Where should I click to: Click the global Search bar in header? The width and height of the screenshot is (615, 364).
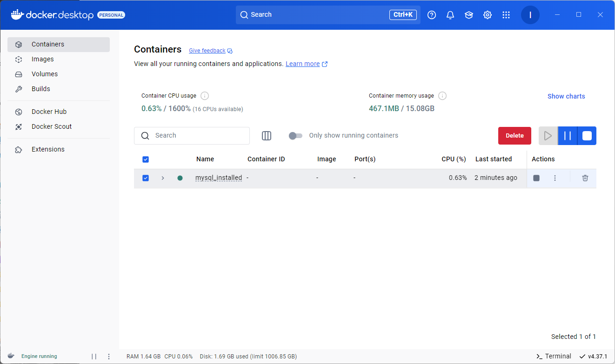tap(328, 15)
